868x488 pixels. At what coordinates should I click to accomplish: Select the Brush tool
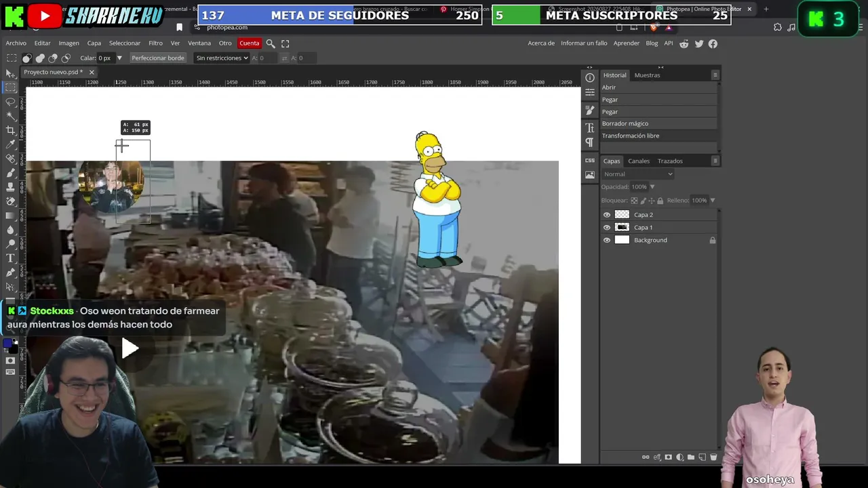[x=11, y=173]
